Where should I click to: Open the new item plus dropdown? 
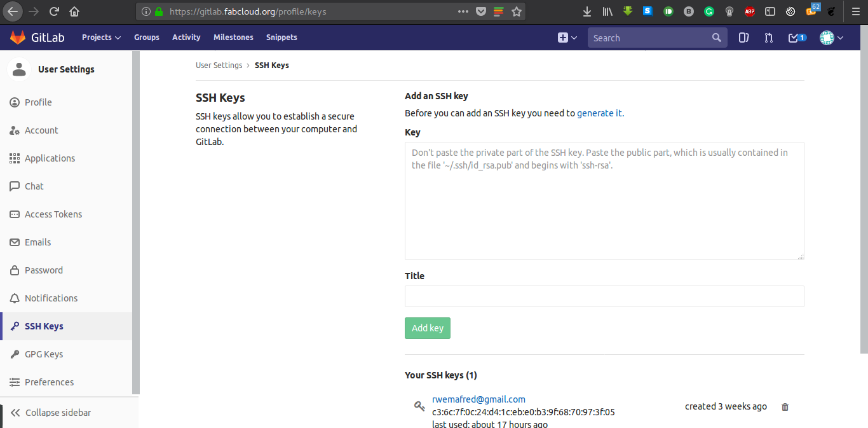pos(566,38)
